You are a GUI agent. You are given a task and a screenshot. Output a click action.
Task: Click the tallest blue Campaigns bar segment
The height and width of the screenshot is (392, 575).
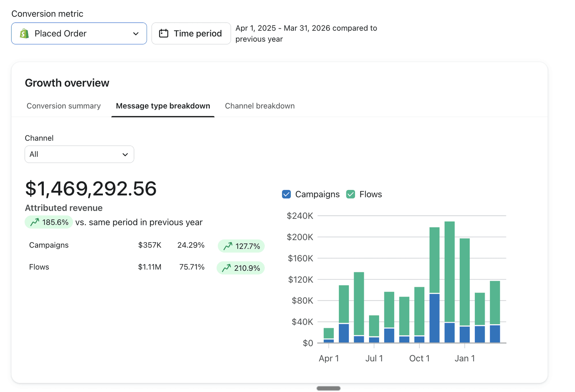pos(434,318)
